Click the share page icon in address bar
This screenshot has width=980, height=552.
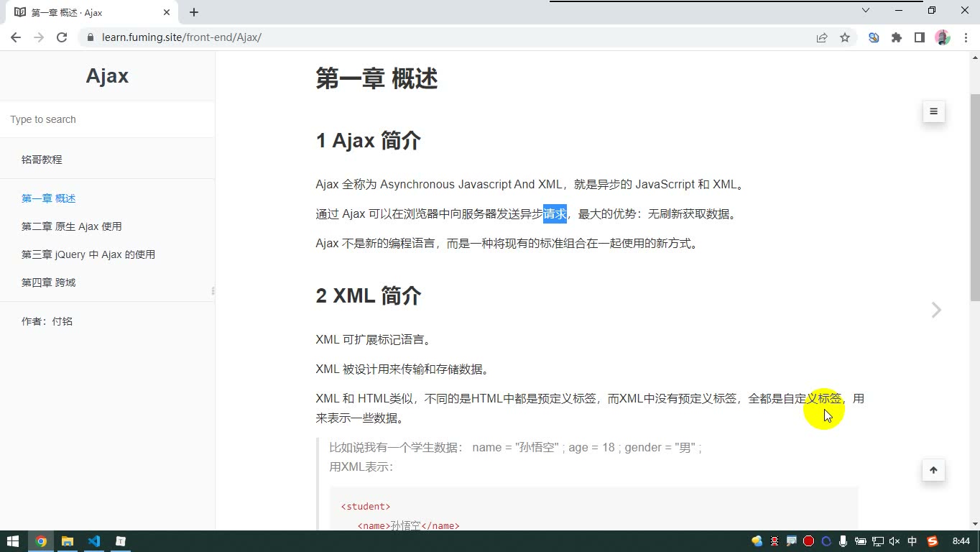pos(822,37)
